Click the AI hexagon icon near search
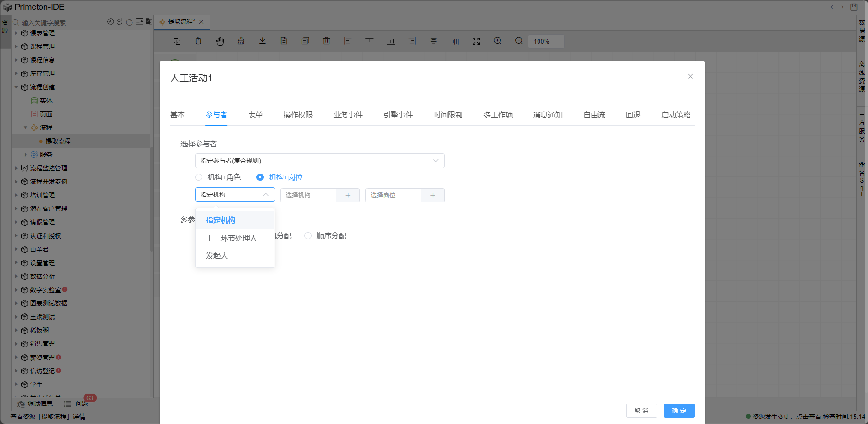This screenshot has width=868, height=424. coord(111,22)
